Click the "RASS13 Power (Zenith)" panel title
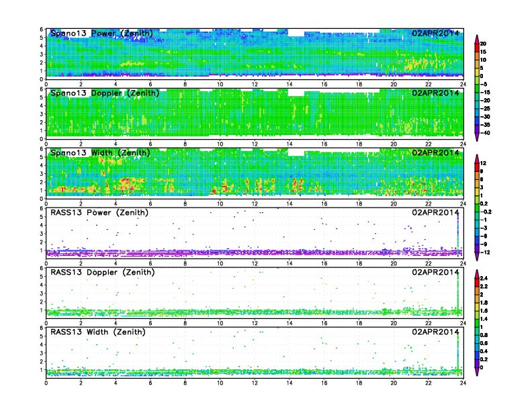This screenshot has height=411, width=532. [x=99, y=212]
